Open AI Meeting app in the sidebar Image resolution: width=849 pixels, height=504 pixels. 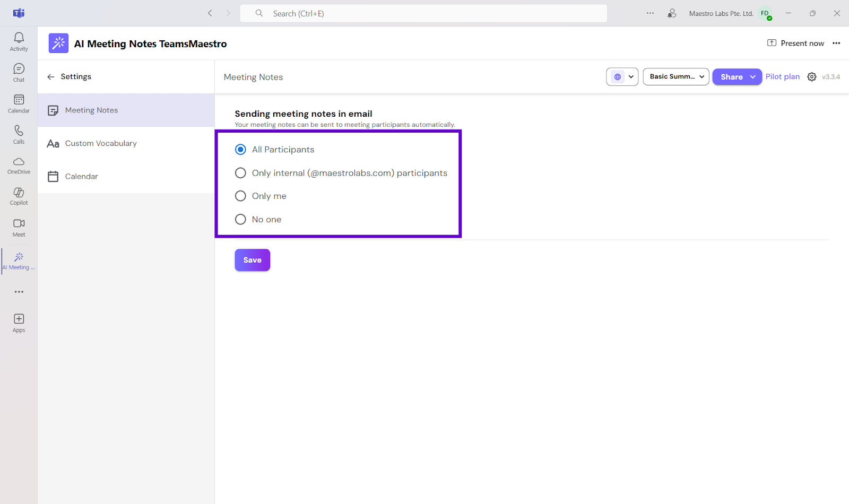[x=19, y=261]
